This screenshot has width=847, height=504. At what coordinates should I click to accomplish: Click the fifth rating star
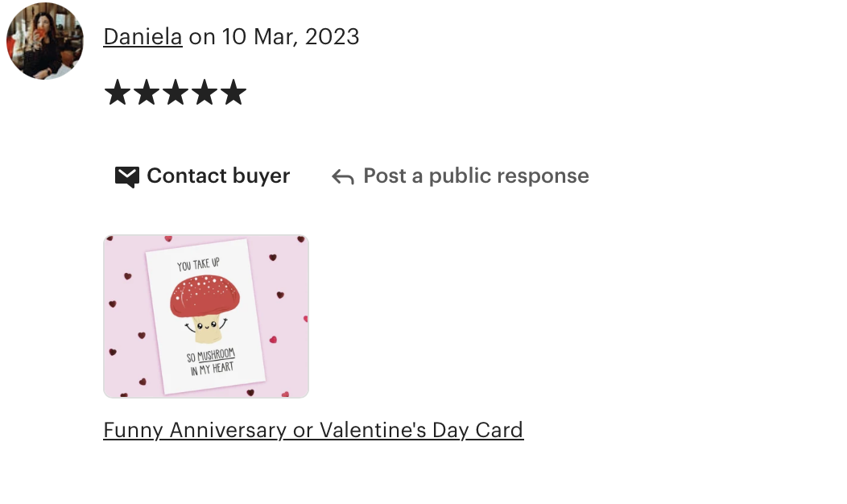coord(233,92)
